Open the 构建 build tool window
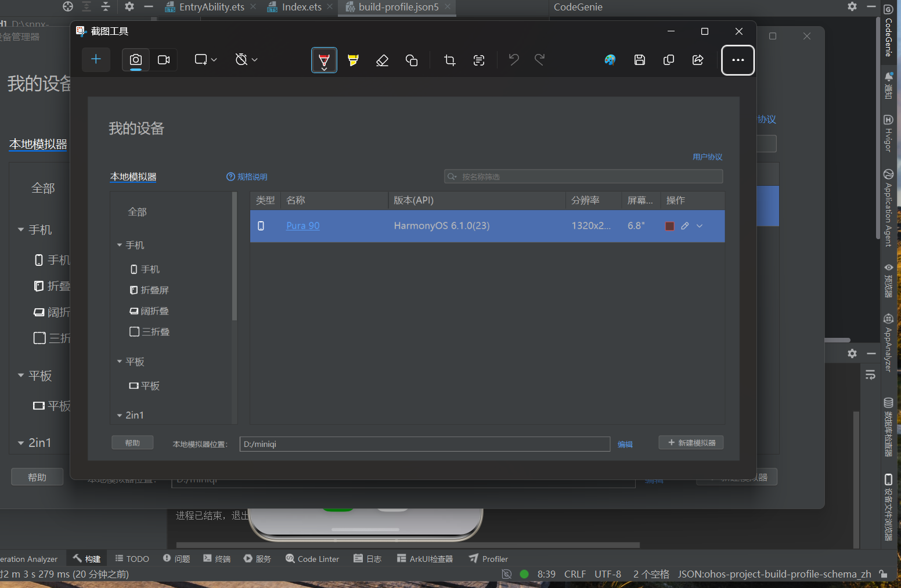901x588 pixels. pos(87,559)
